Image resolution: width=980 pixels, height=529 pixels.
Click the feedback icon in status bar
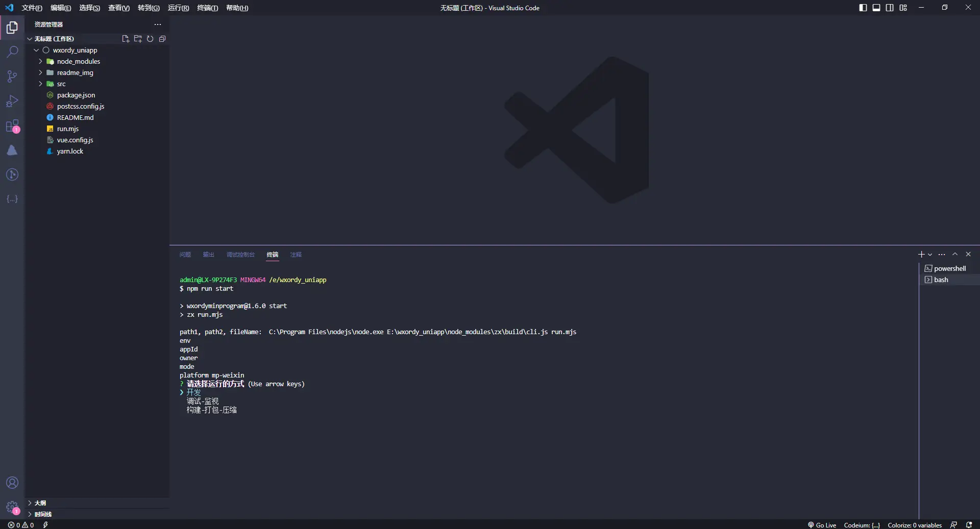coord(953,525)
